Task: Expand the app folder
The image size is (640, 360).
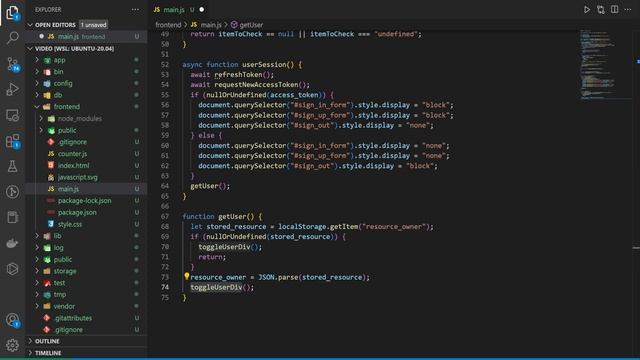Action: (x=60, y=60)
